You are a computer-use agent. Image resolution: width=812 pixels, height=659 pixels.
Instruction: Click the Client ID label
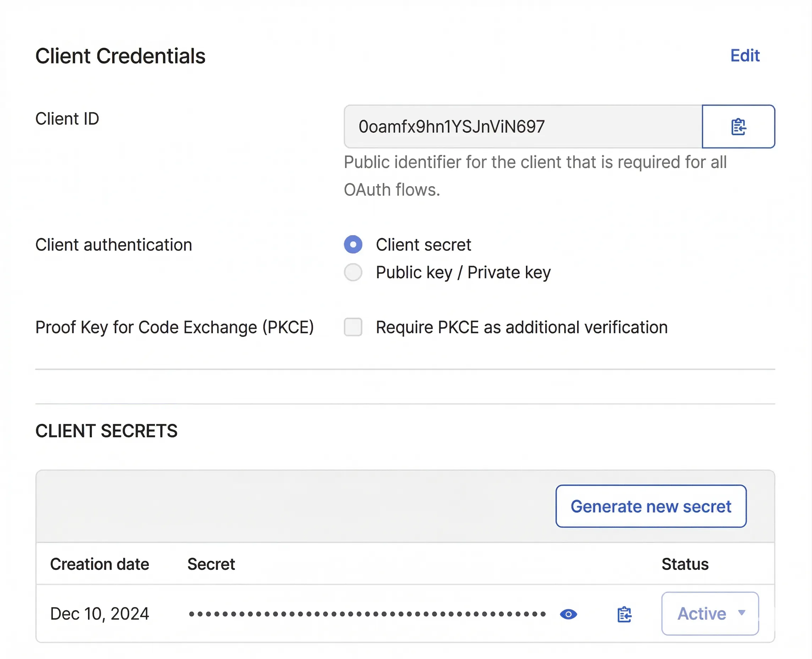[x=67, y=119]
